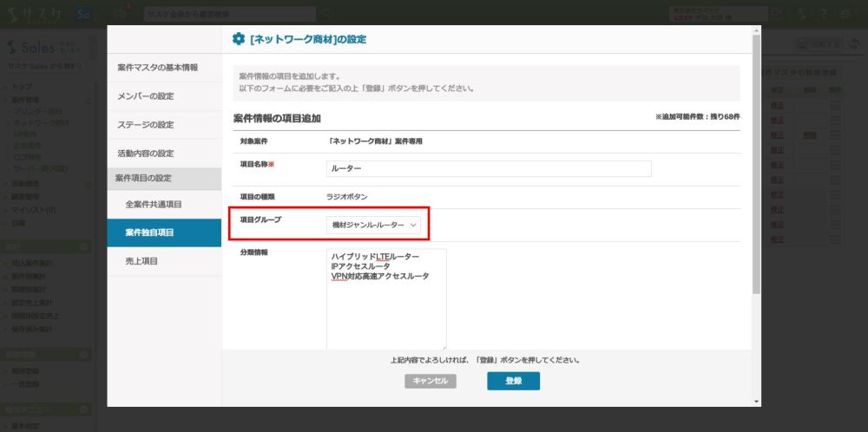Viewport: 868px width, 432px height.
Task: Click the サスケ logo in the header
Action: (x=33, y=14)
